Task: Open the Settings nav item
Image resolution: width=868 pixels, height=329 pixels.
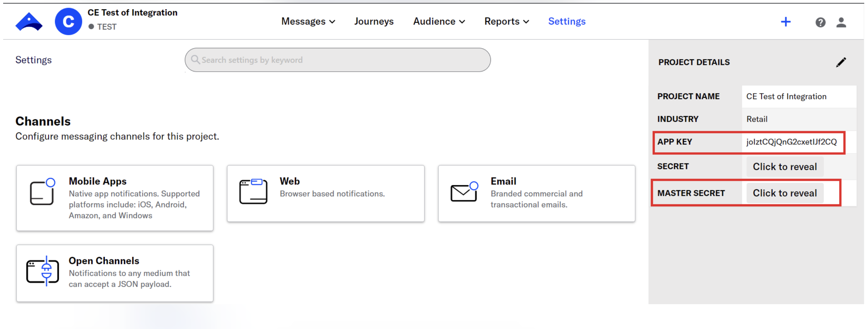Action: click(567, 21)
